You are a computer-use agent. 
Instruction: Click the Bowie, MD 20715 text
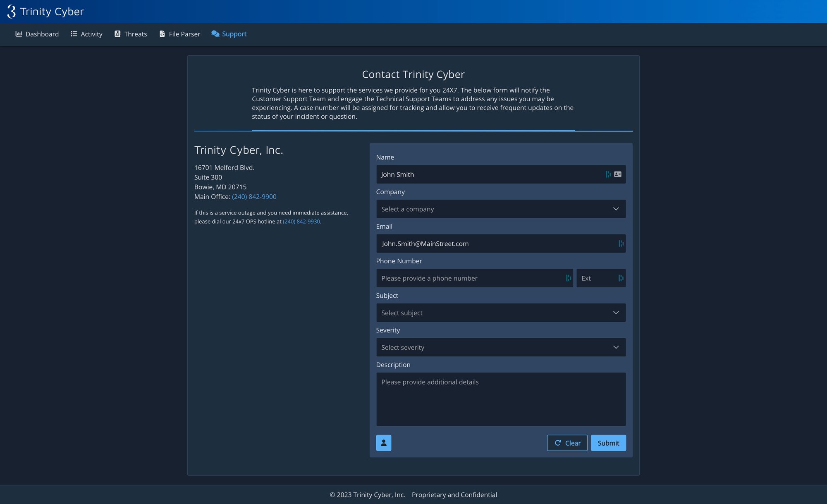220,187
